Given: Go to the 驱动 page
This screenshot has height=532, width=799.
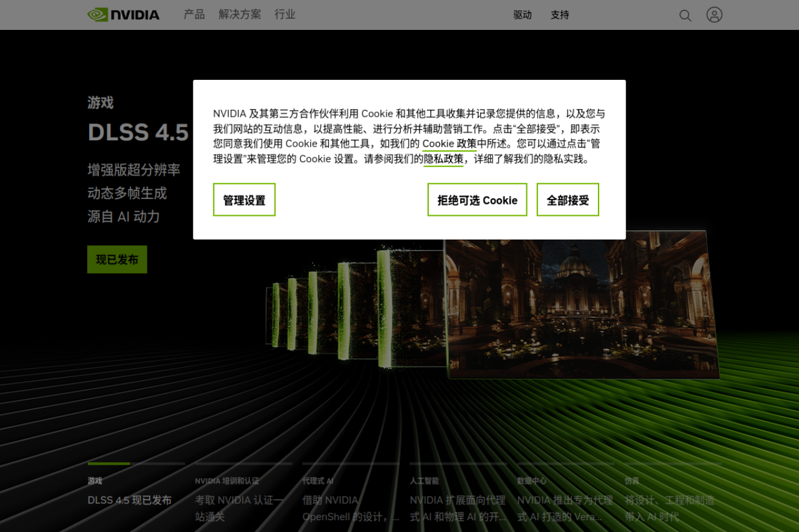Looking at the screenshot, I should pos(522,15).
